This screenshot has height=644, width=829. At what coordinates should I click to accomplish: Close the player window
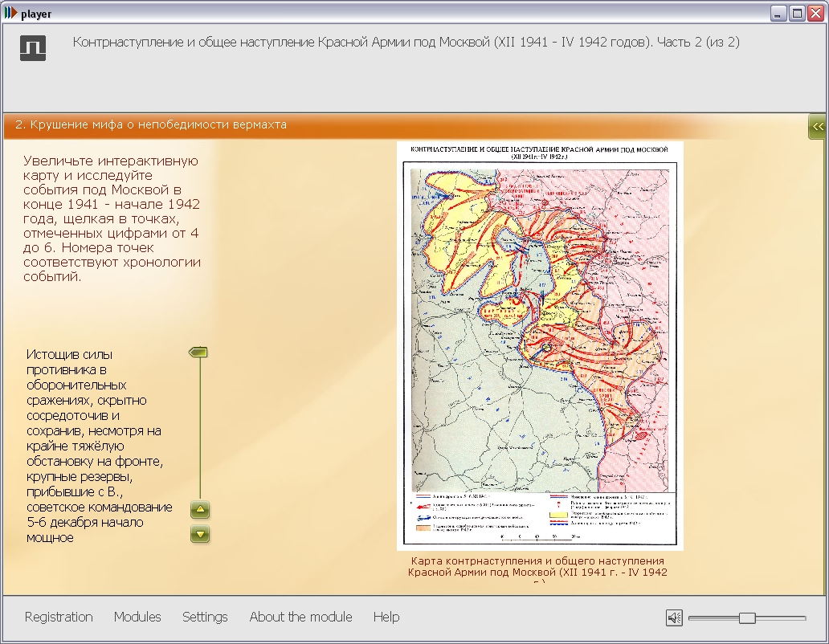click(816, 13)
